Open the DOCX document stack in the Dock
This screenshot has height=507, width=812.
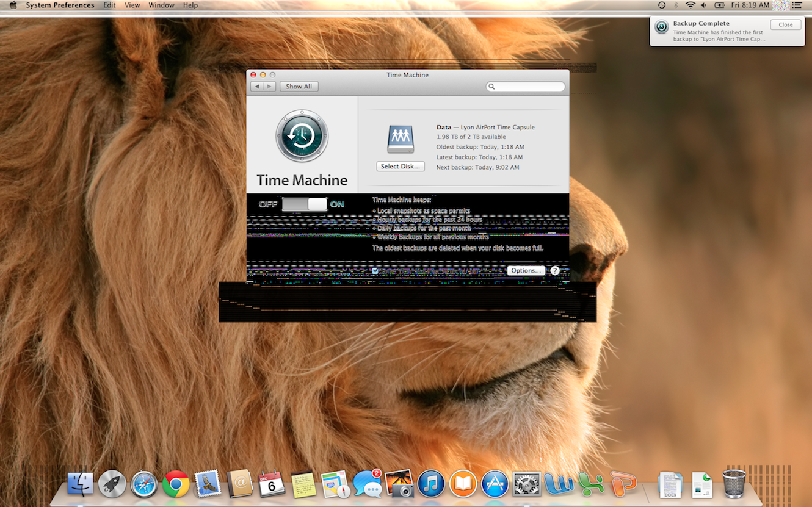pyautogui.click(x=670, y=484)
